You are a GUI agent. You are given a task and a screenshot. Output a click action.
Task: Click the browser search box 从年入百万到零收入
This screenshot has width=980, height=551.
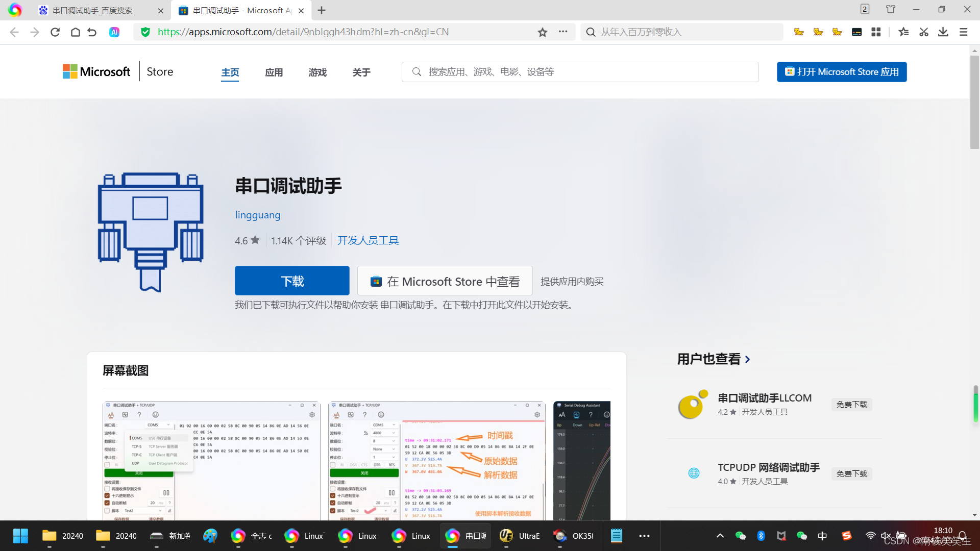click(682, 32)
